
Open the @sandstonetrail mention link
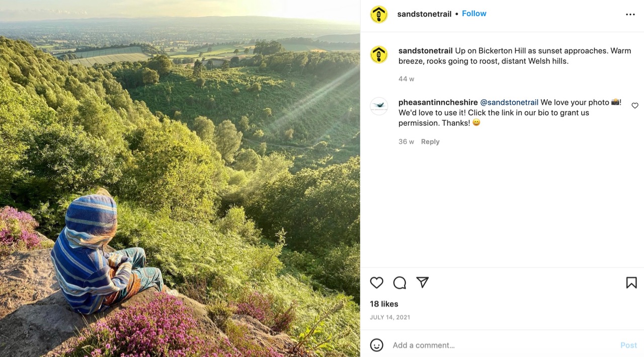(x=509, y=103)
